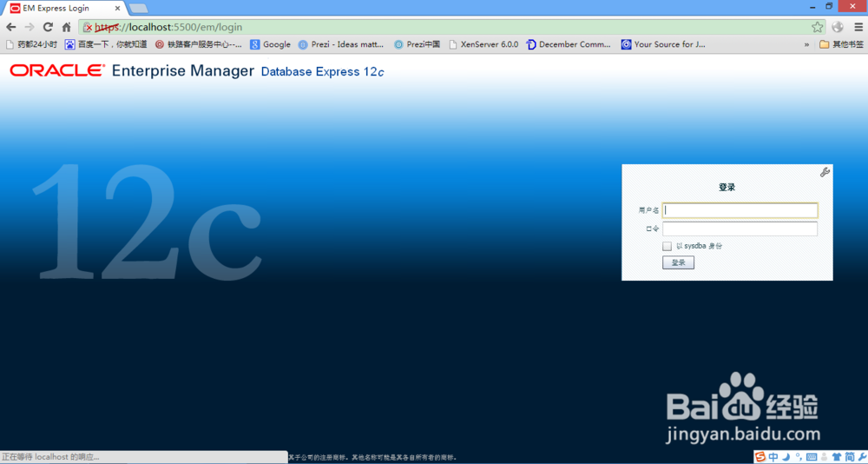
Task: Go to the home page icon
Action: (x=67, y=27)
